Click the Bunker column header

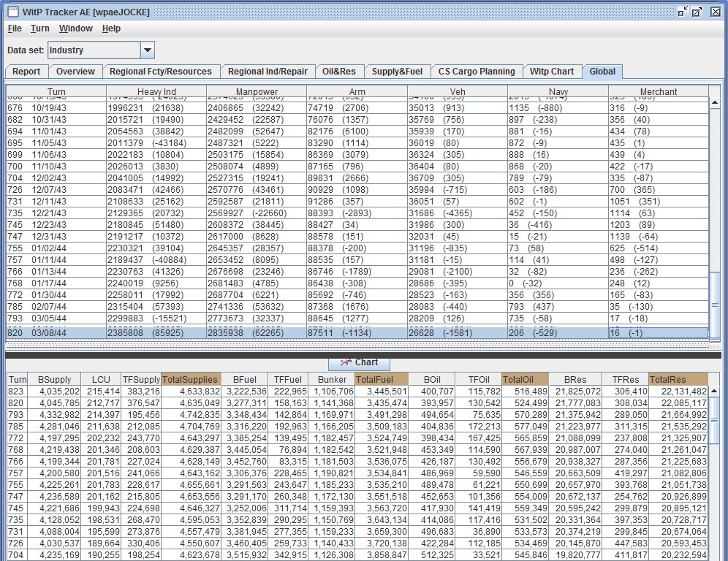[332, 379]
